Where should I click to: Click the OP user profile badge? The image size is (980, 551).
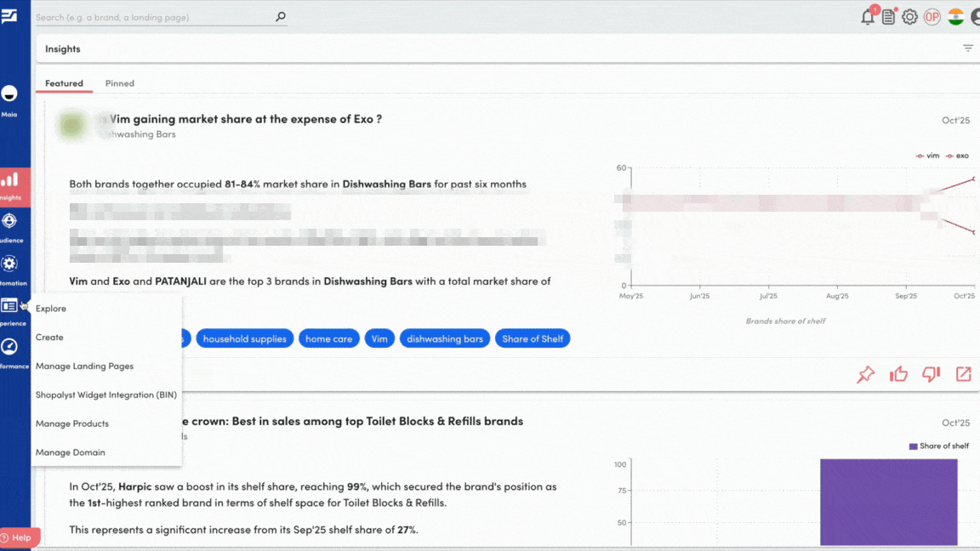932,17
